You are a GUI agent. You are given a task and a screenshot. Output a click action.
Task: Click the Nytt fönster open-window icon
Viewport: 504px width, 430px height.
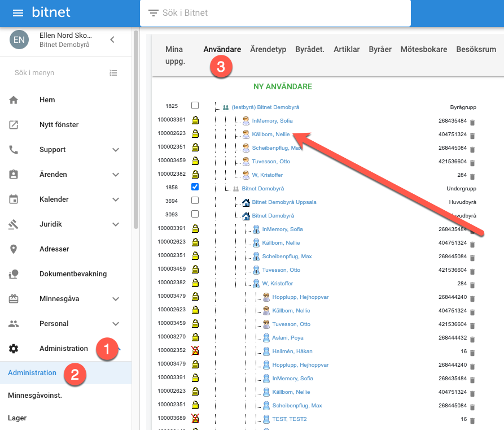tap(14, 125)
